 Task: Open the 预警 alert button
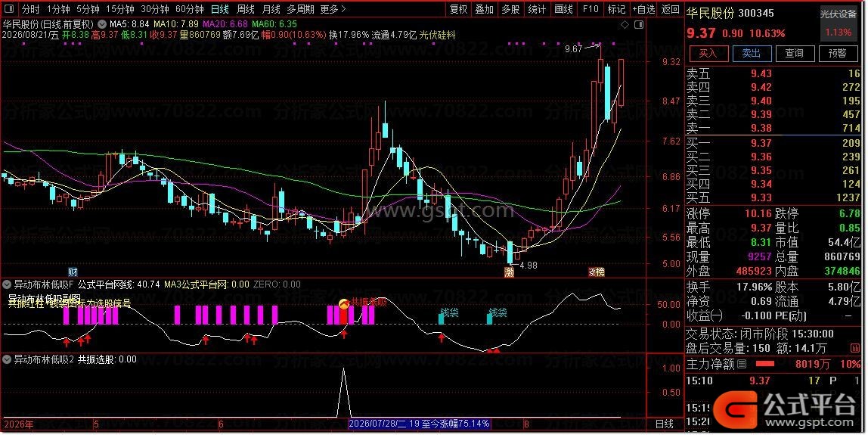click(x=838, y=53)
